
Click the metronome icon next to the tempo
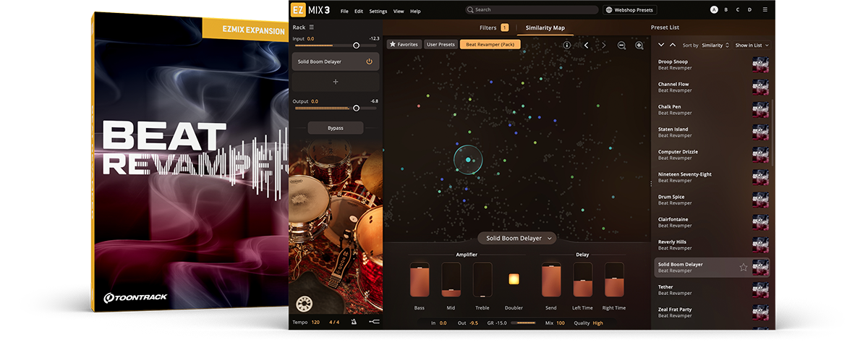354,322
